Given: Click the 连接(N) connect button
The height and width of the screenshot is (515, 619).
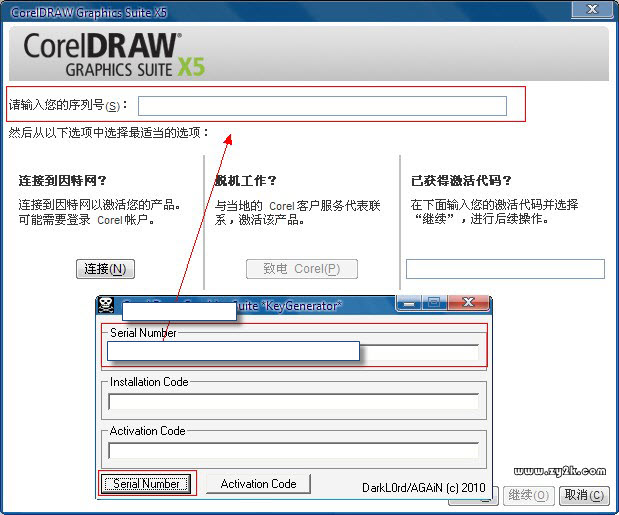Looking at the screenshot, I should (105, 269).
